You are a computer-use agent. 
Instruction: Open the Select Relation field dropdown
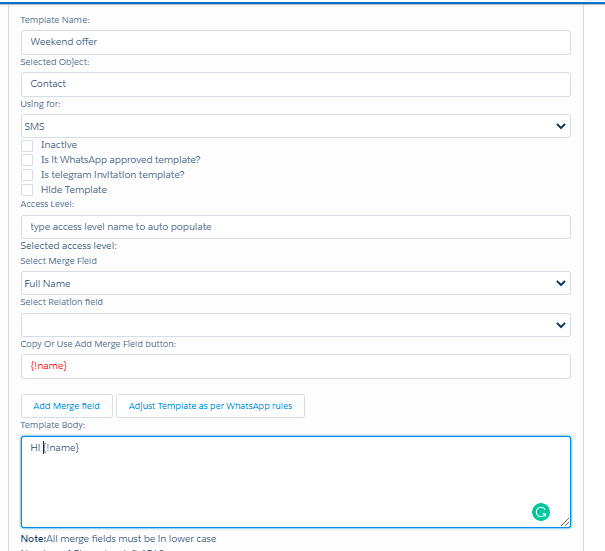pyautogui.click(x=295, y=325)
